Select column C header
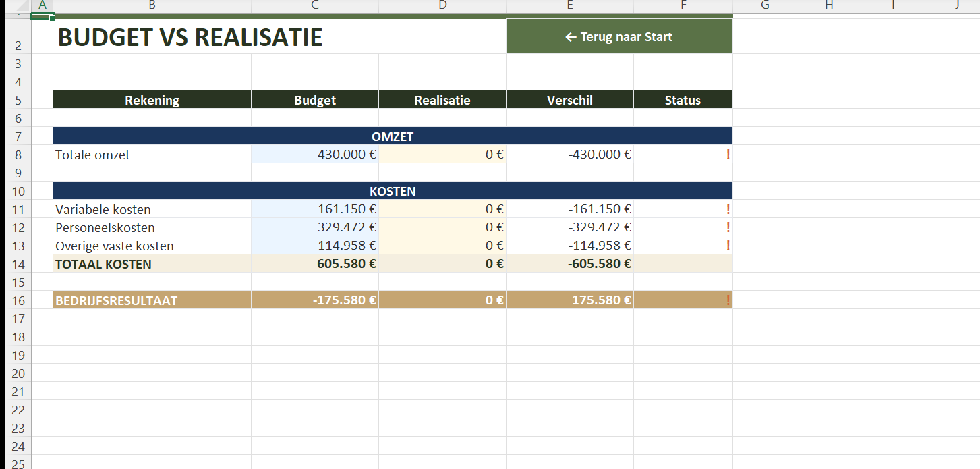This screenshot has height=469, width=980. 315,5
